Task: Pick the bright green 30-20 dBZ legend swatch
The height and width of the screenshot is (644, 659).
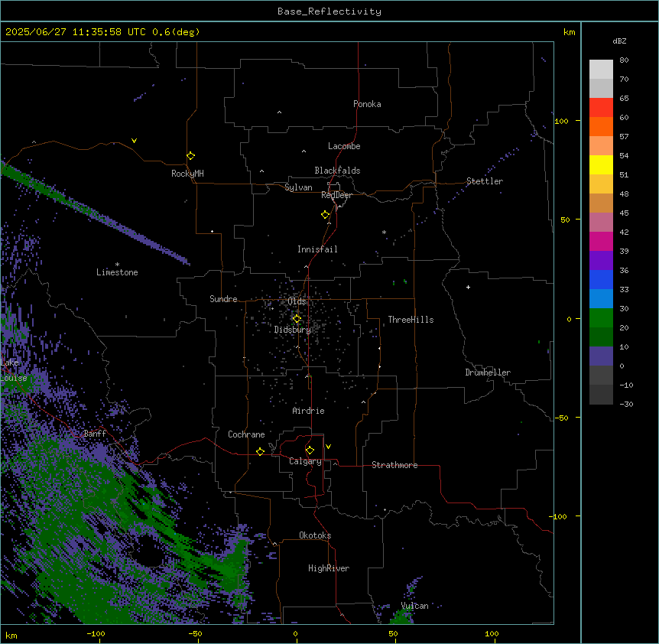Action: click(601, 318)
